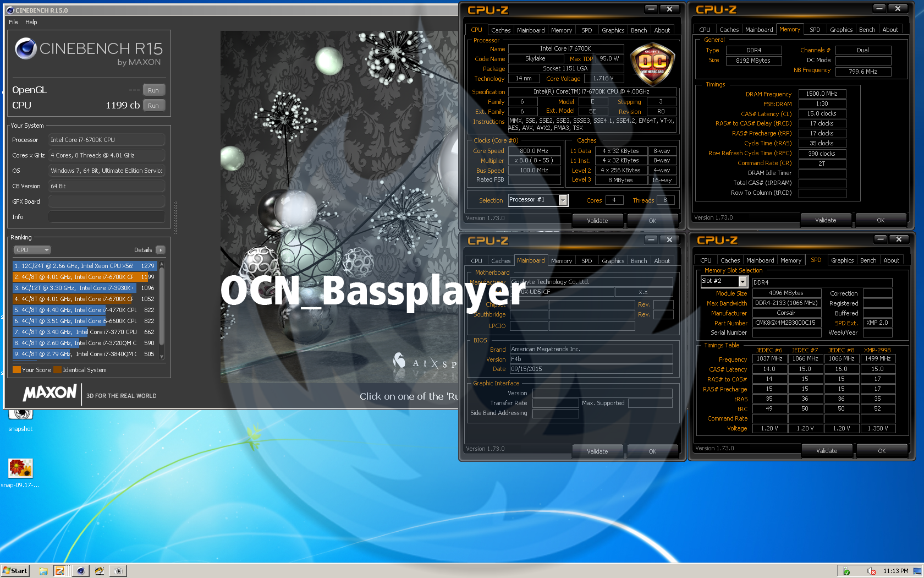Click the Cinebench R15 logo sphere
The width and height of the screenshot is (924, 578).
point(25,48)
